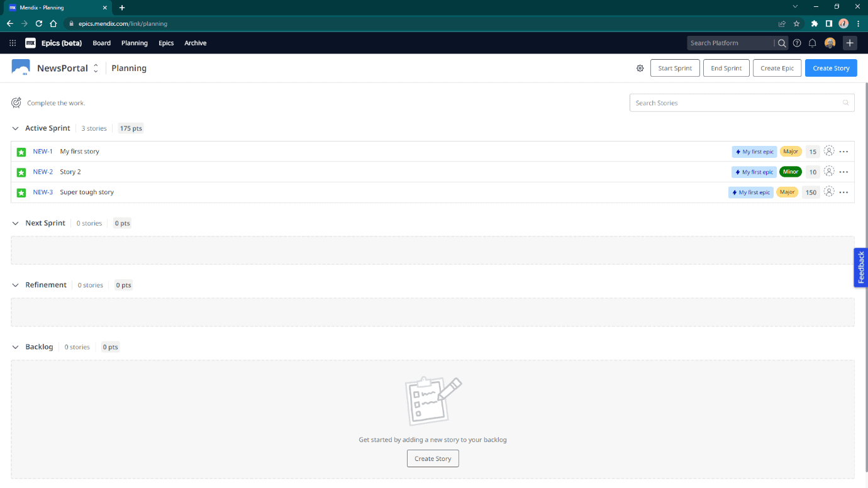Click the Start Sprint button
The image size is (868, 488).
click(x=675, y=67)
